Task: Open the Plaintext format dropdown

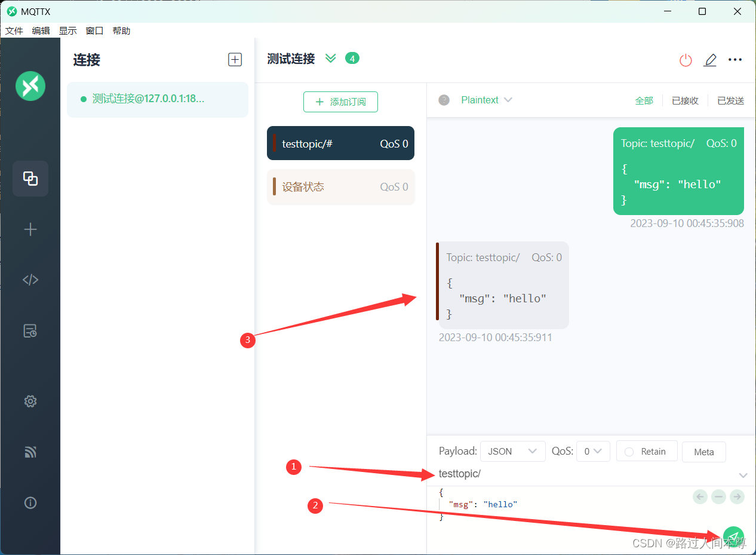Action: coord(487,100)
